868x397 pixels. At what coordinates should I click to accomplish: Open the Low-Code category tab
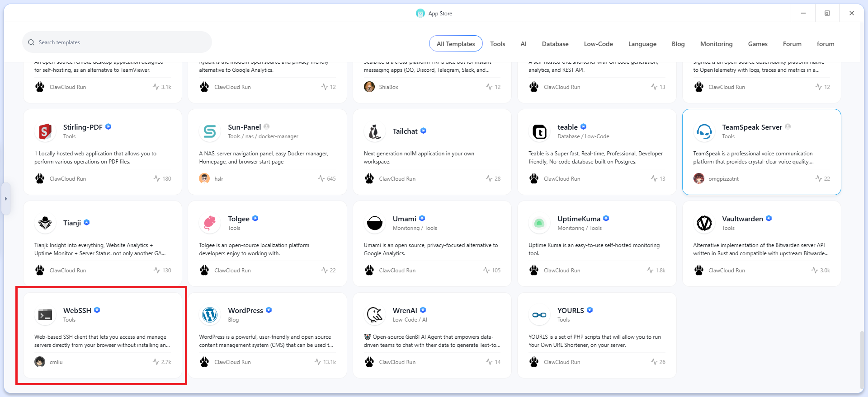[x=598, y=44]
